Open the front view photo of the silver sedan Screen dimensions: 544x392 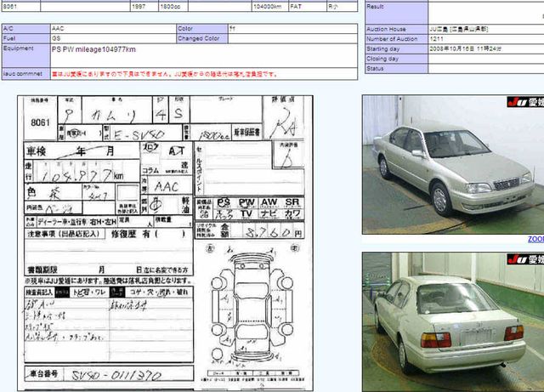click(453, 165)
